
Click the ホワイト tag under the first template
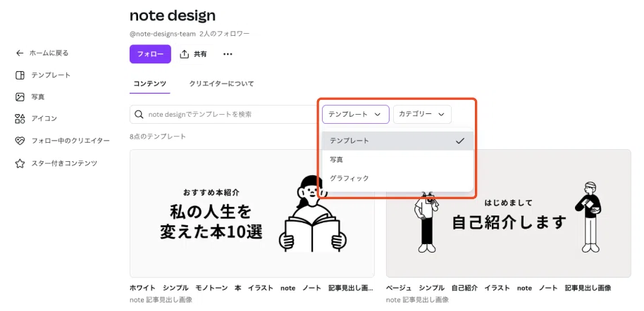(142, 288)
